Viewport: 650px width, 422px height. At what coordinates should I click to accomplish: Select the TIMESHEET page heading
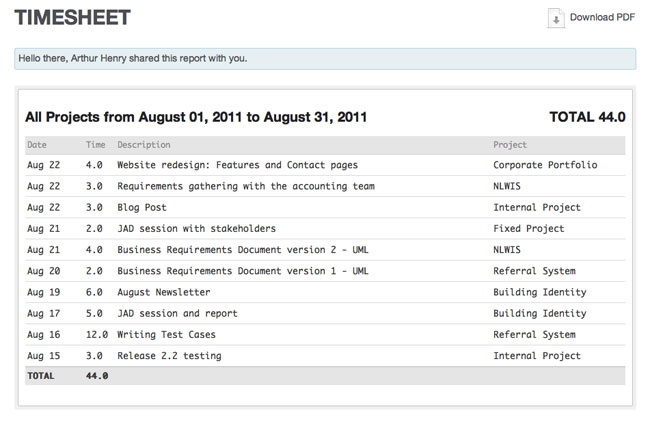73,18
